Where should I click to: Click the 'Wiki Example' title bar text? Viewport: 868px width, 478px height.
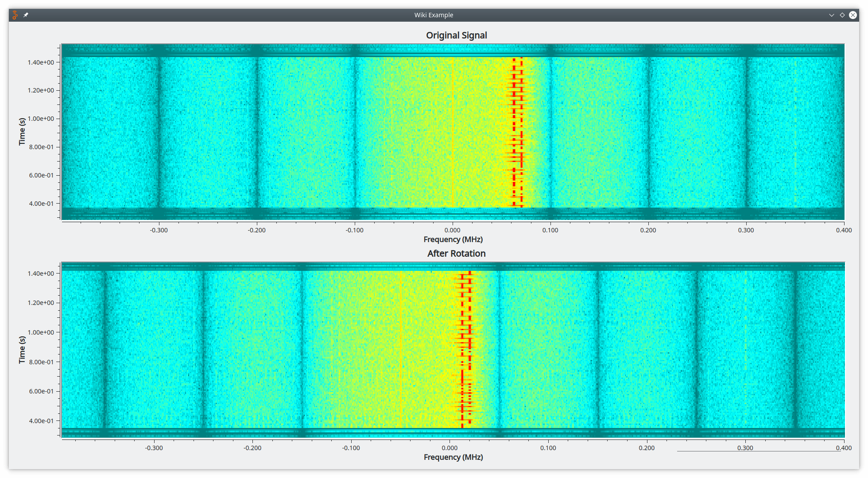click(x=434, y=15)
